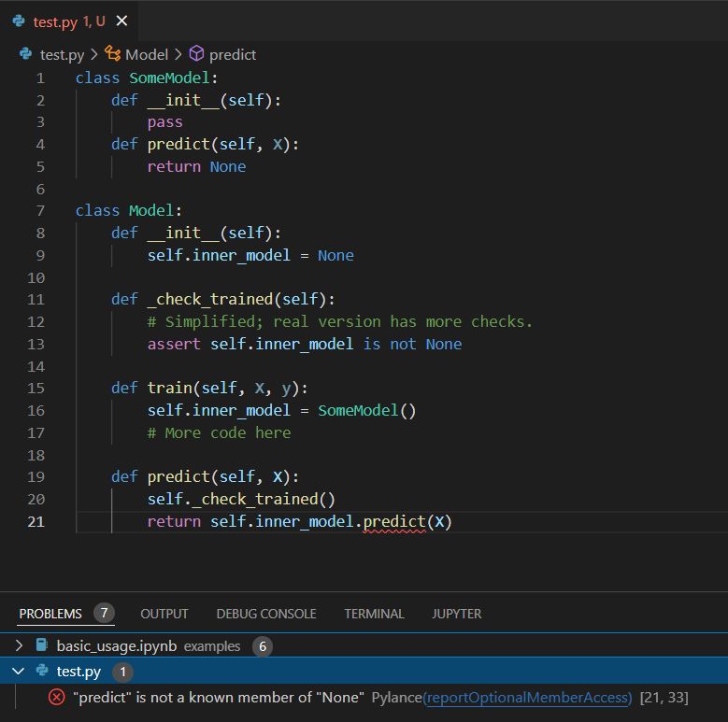Image resolution: width=728 pixels, height=722 pixels.
Task: Click 'examples' folder label in Problems
Action: (212, 646)
